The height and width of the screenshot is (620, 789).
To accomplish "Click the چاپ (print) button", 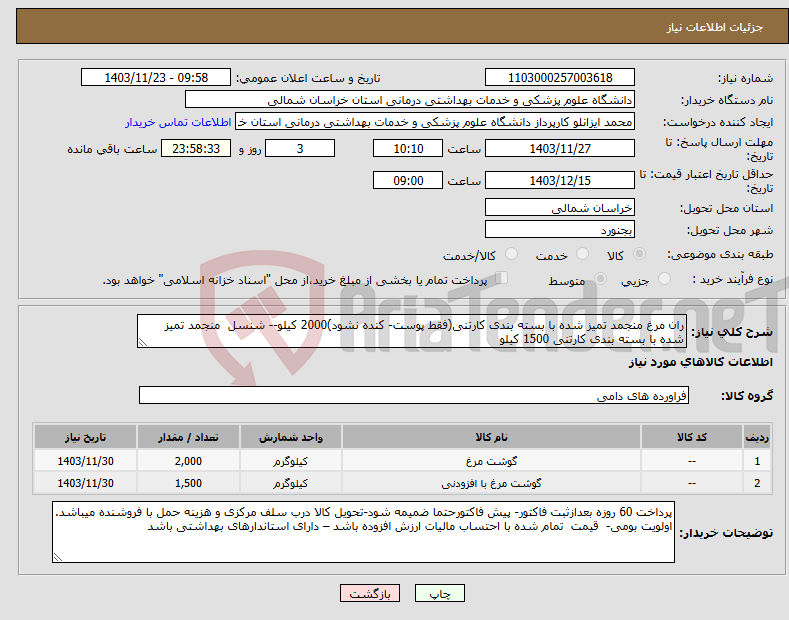I will 439,593.
